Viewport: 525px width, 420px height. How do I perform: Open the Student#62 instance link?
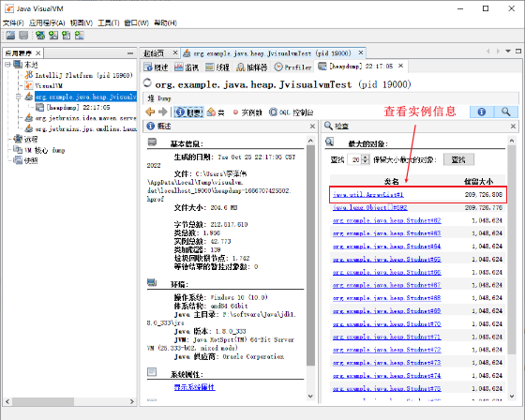pos(386,220)
